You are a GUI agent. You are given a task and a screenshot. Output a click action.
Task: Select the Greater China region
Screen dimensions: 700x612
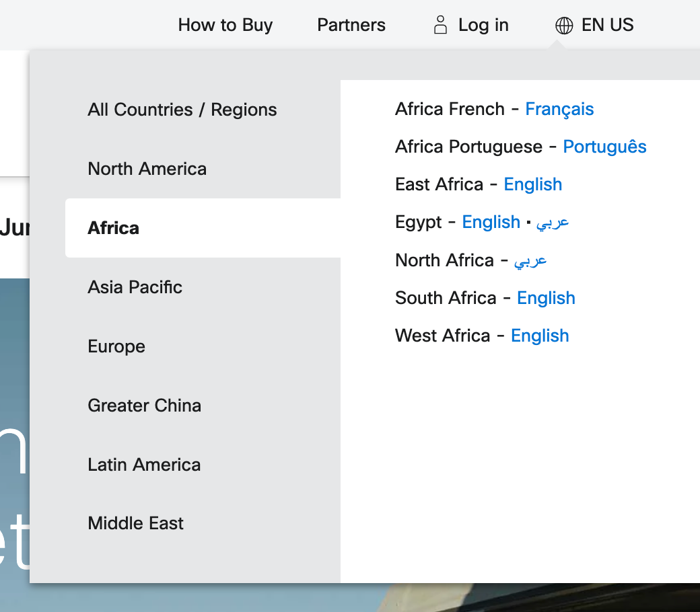pyautogui.click(x=144, y=406)
